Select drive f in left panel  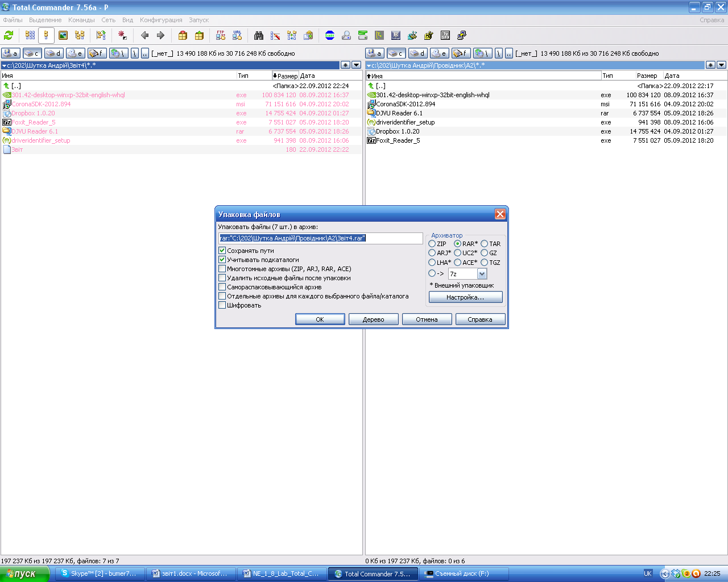click(x=97, y=53)
